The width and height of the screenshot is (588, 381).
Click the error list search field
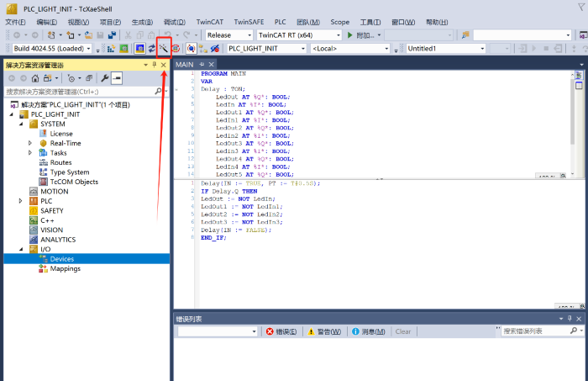pyautogui.click(x=536, y=331)
